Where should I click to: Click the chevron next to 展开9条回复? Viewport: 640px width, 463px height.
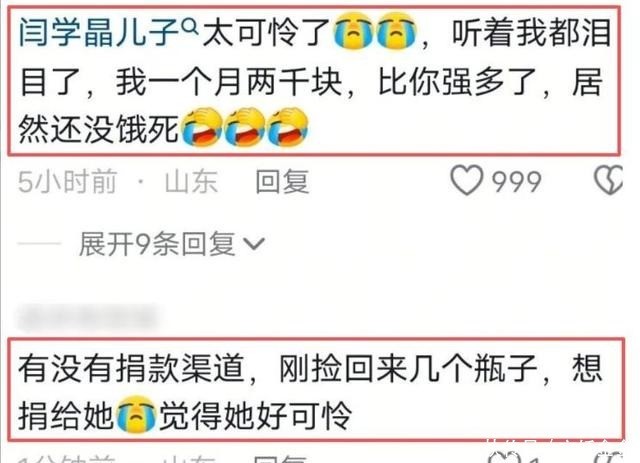coord(254,244)
